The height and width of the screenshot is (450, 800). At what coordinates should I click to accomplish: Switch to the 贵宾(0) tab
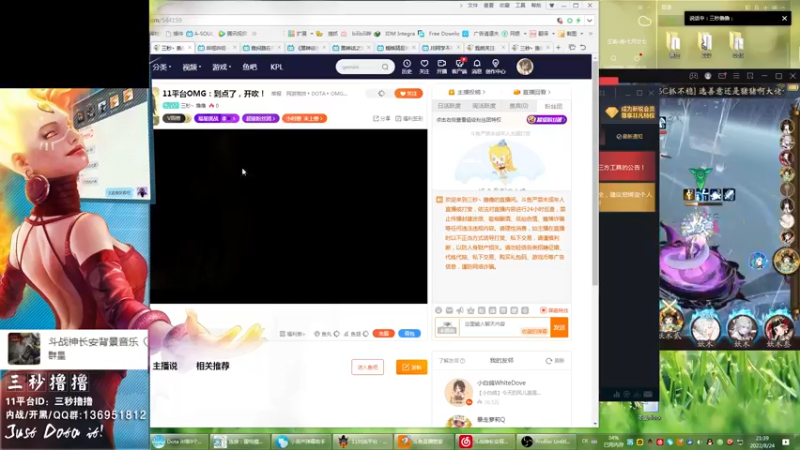[x=518, y=106]
